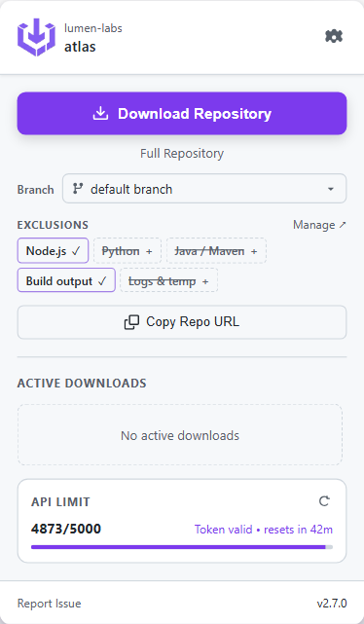Enable the Java / Maven exclusion
Image resolution: width=364 pixels, height=624 pixels.
pyautogui.click(x=216, y=251)
